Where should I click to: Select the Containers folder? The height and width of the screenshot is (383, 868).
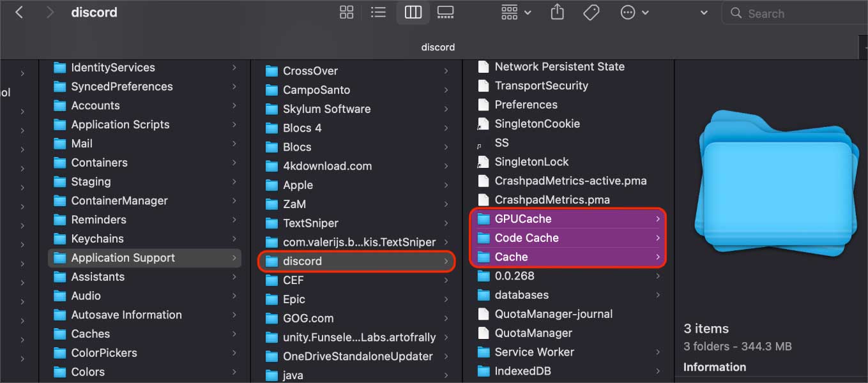pos(144,163)
